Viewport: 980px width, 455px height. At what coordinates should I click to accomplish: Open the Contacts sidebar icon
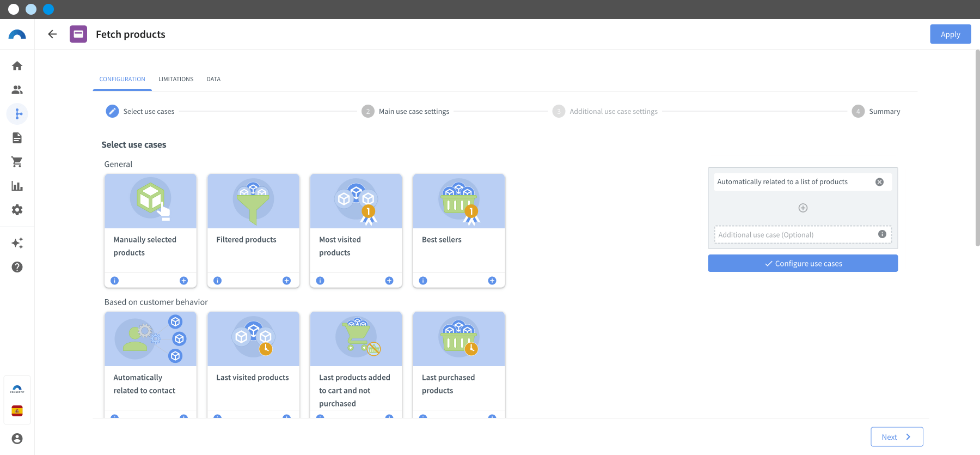coord(17,90)
